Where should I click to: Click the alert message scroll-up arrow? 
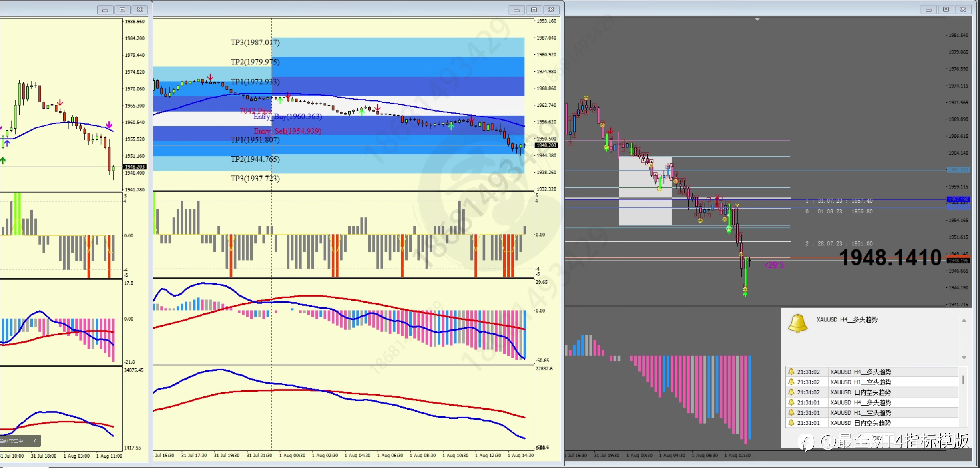pos(964,321)
